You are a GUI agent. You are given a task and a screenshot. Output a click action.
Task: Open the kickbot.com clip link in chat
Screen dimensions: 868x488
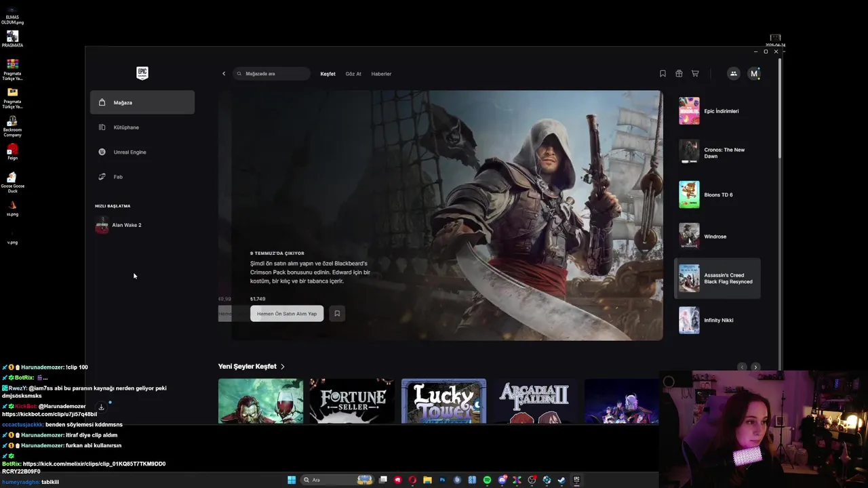click(x=50, y=414)
